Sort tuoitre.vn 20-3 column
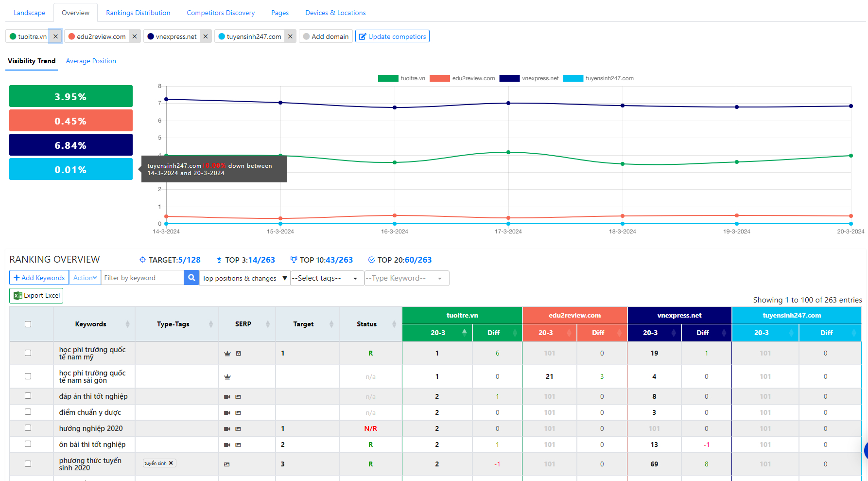This screenshot has width=868, height=481. 464,333
